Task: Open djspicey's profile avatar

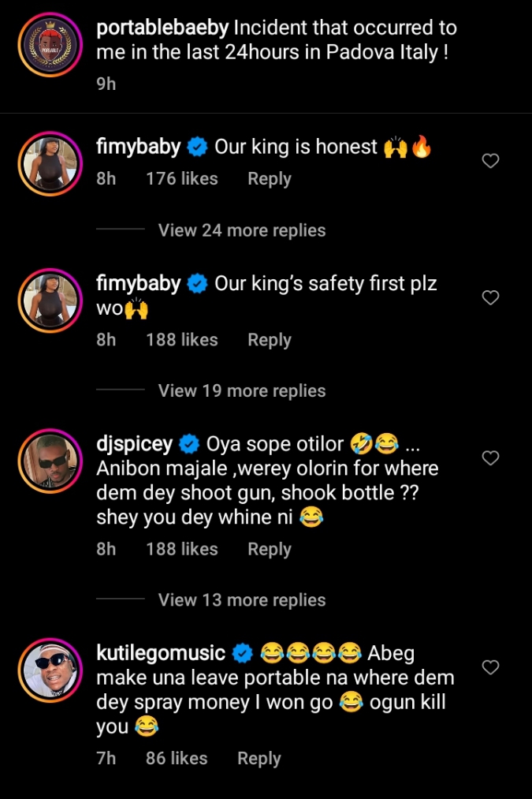Action: click(x=50, y=461)
